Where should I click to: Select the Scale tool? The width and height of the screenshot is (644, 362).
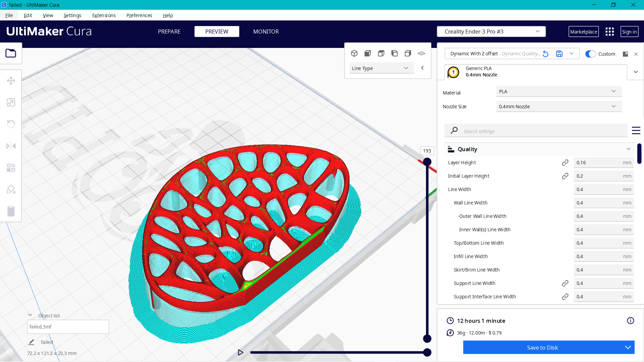(x=11, y=102)
